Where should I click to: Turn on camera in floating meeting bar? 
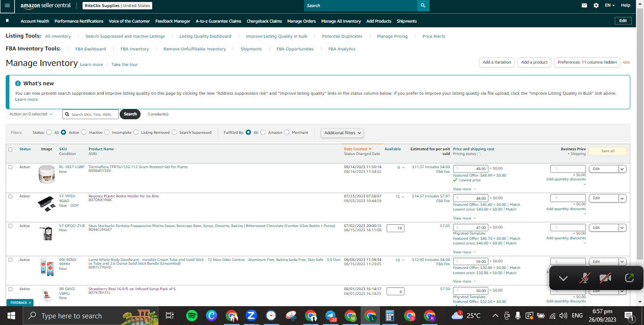(x=605, y=278)
